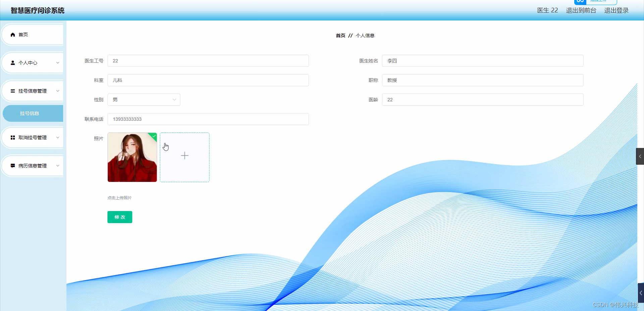This screenshot has height=311, width=644.
Task: Click the chat bubble icon on 病历信息管理
Action: [12, 165]
